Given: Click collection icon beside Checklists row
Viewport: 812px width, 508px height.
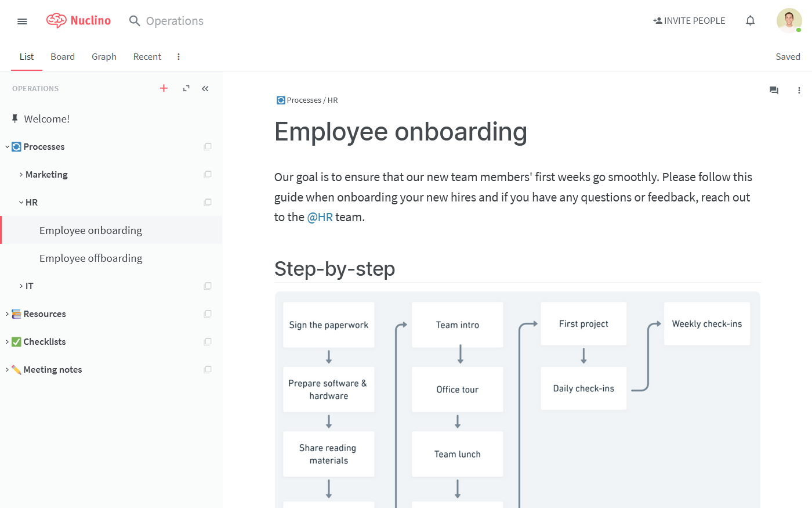Looking at the screenshot, I should coord(208,342).
